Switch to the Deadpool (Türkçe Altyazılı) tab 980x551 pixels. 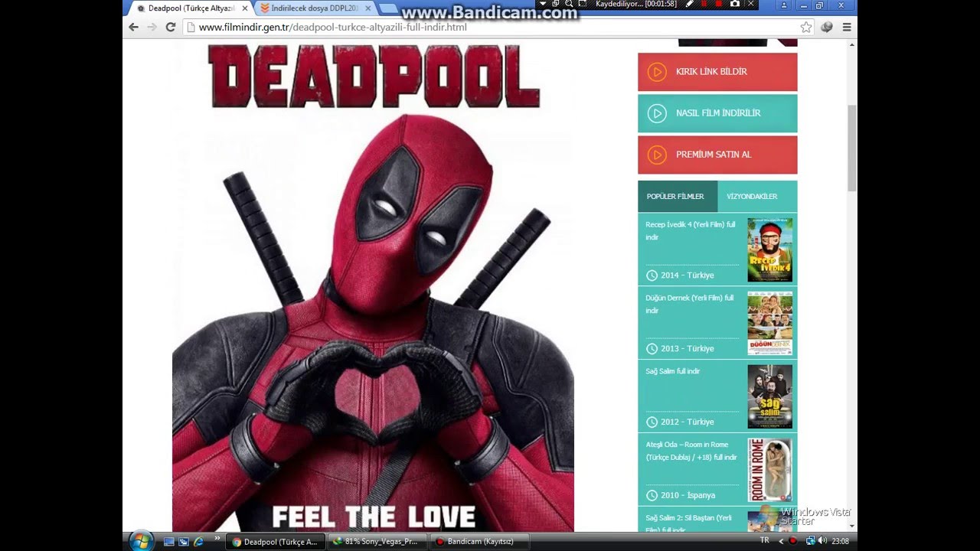click(x=190, y=8)
